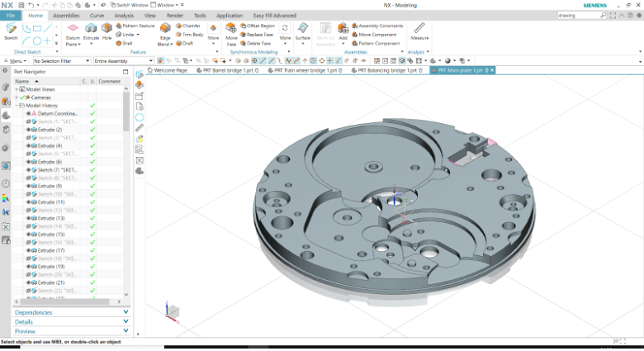Viewport: 644px width, 351px height.
Task: Expand the Cameras node
Action: 17,97
